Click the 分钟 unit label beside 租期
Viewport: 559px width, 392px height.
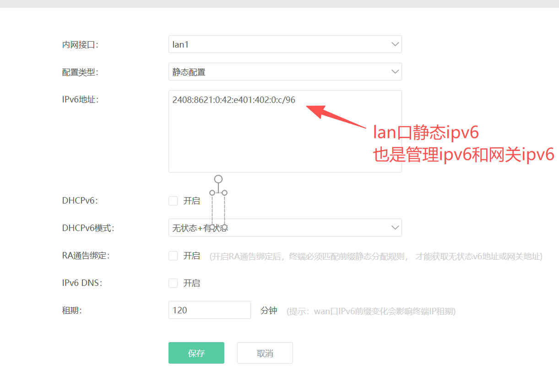[269, 311]
